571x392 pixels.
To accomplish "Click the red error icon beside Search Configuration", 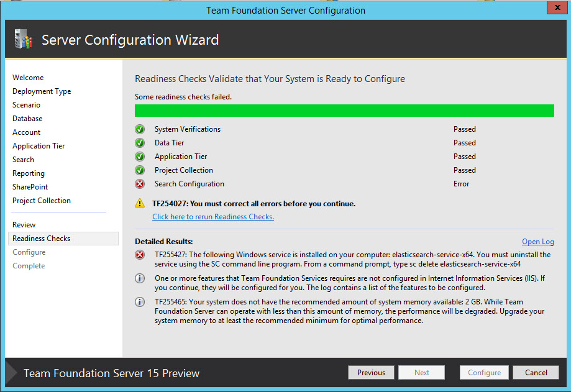I will 140,184.
